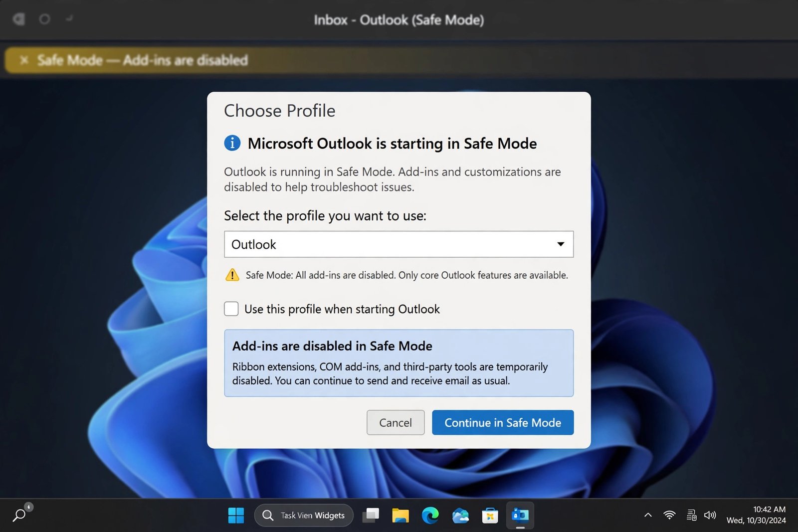Click Continue in Safe Mode button

[x=503, y=422]
